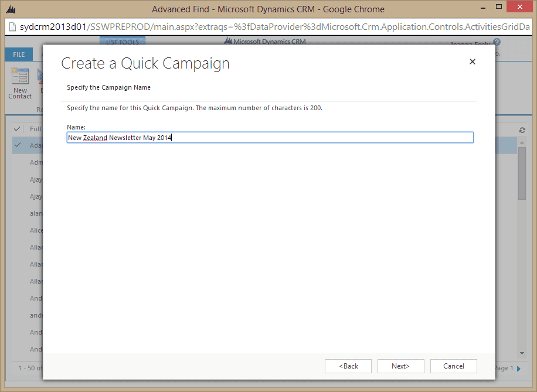This screenshot has height=392, width=537.
Task: Click the grid scrollbar up arrow
Action: pos(522,142)
